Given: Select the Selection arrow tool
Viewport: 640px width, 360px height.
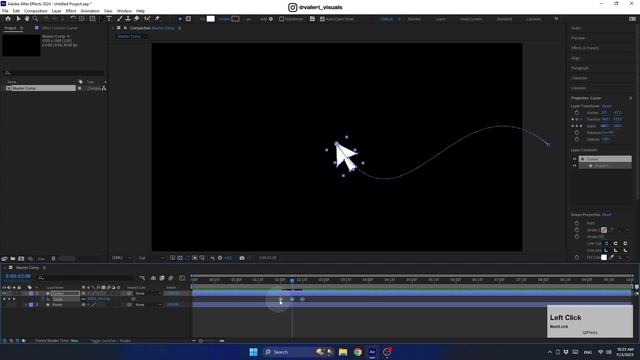Looking at the screenshot, I should tap(18, 19).
